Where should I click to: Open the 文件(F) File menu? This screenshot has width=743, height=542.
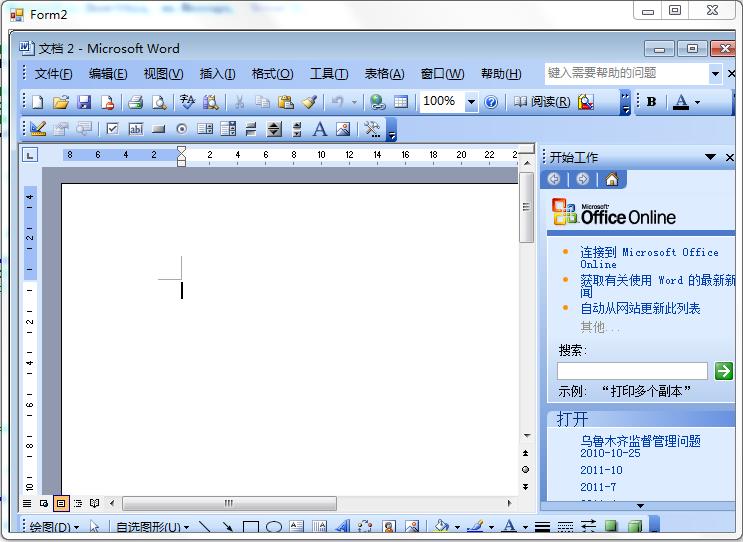(53, 73)
